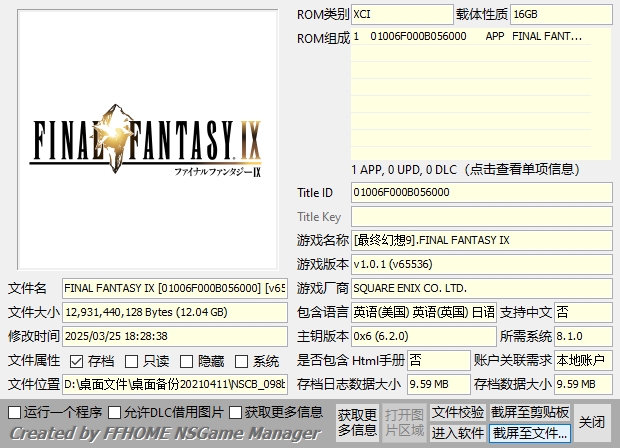Click the 进入软件 button
Viewport: 620px width, 448px height.
(458, 433)
